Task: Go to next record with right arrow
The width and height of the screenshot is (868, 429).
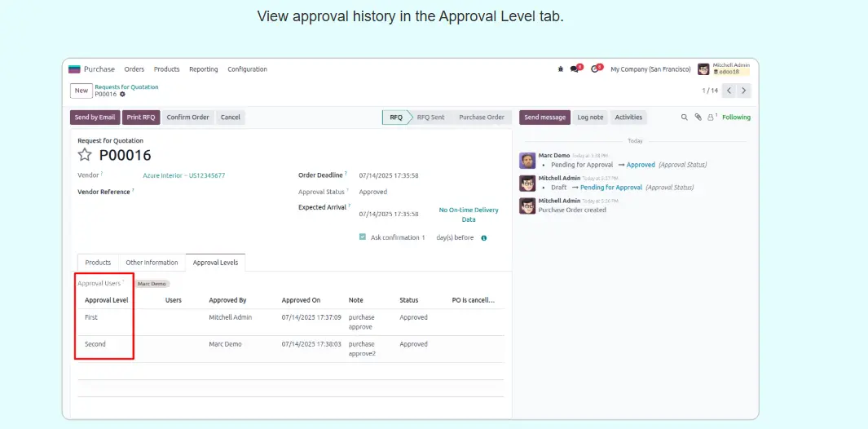Action: [x=744, y=91]
